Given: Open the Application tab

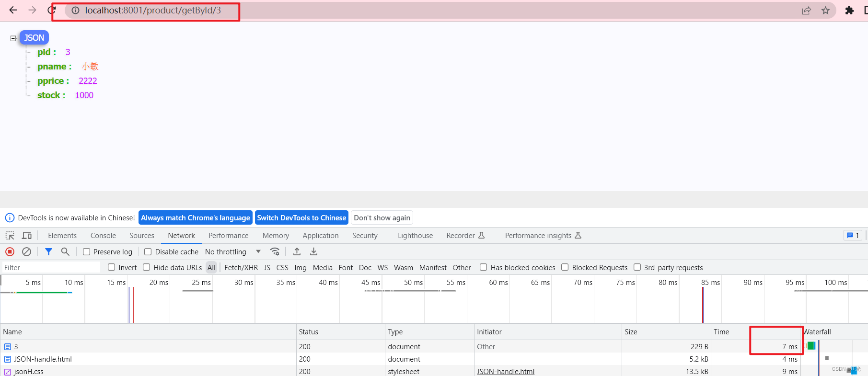Looking at the screenshot, I should coord(321,236).
